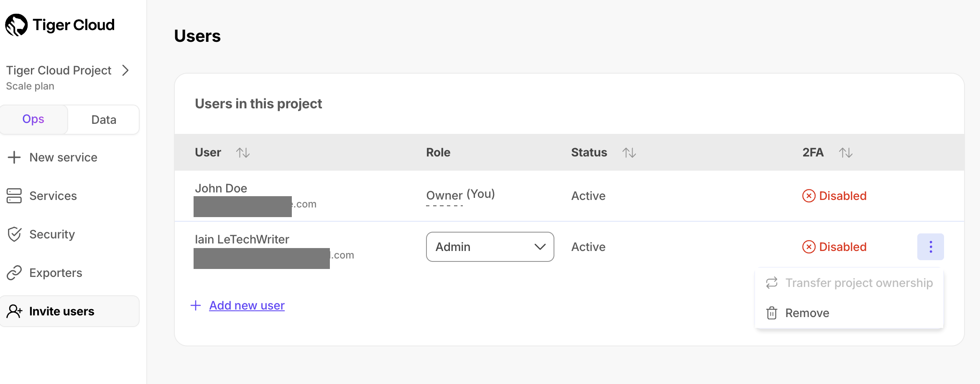Click John Doe's disabled 2FA icon
Viewport: 980px width, 384px height.
pos(809,196)
